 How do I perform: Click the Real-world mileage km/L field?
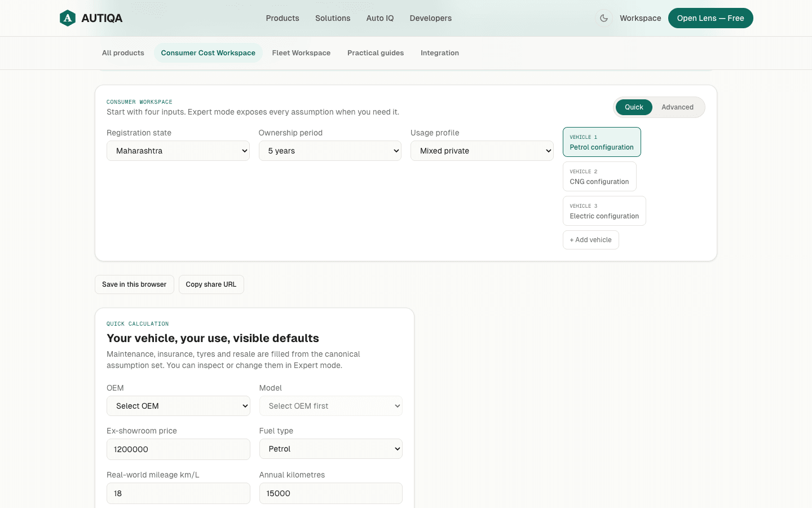[178, 493]
